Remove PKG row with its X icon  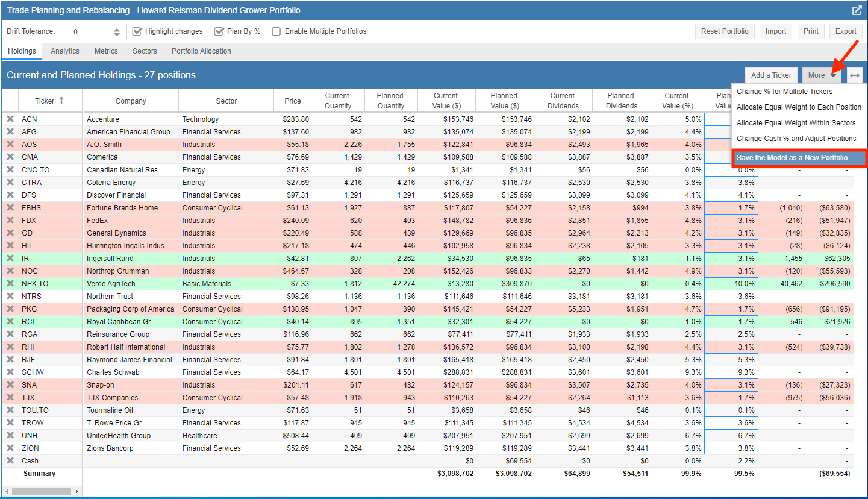[10, 309]
